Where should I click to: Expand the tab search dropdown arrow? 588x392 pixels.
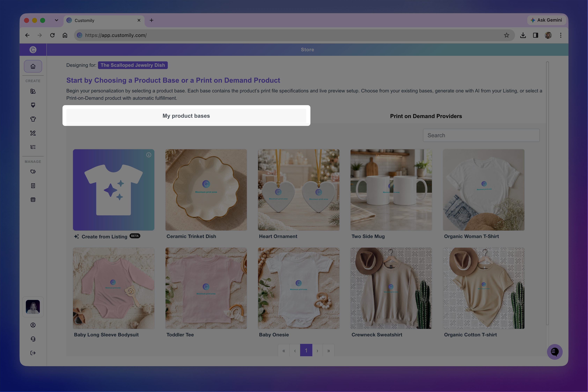click(57, 20)
